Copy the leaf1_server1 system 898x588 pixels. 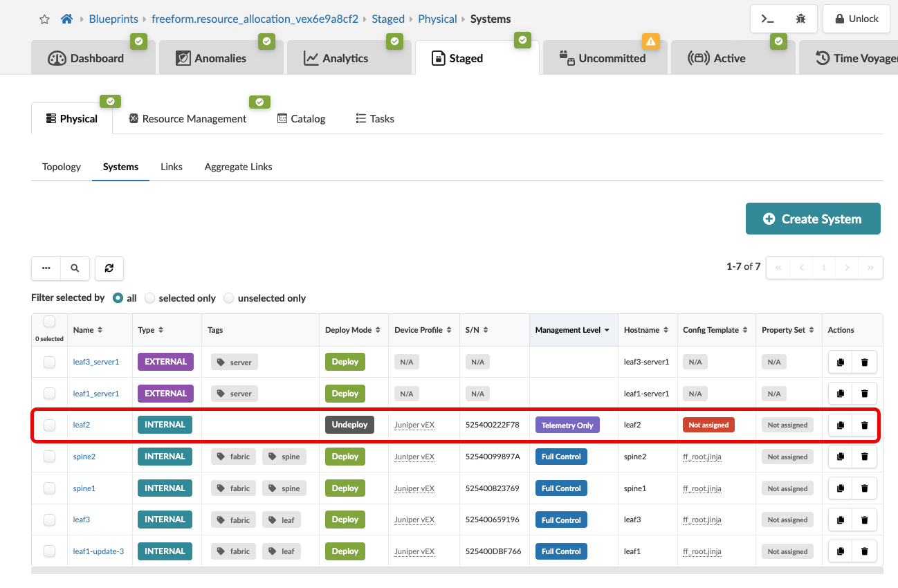click(x=841, y=394)
